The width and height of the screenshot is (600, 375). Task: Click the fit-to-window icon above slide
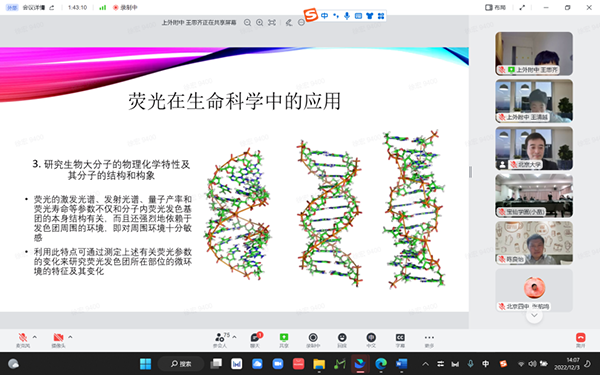[272, 23]
